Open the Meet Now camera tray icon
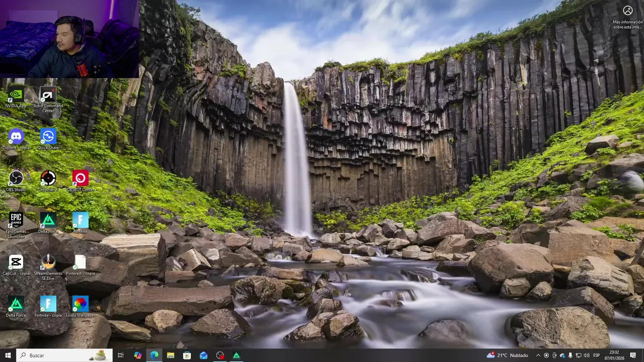 (554, 355)
